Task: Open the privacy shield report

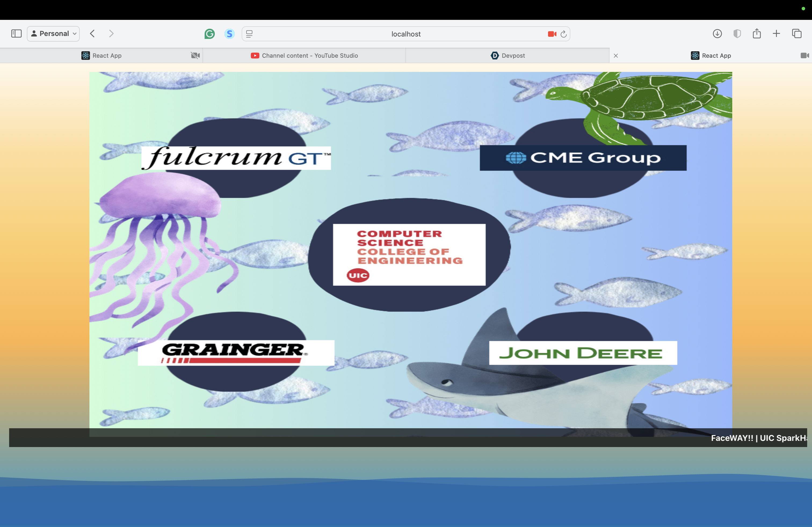Action: [737, 33]
